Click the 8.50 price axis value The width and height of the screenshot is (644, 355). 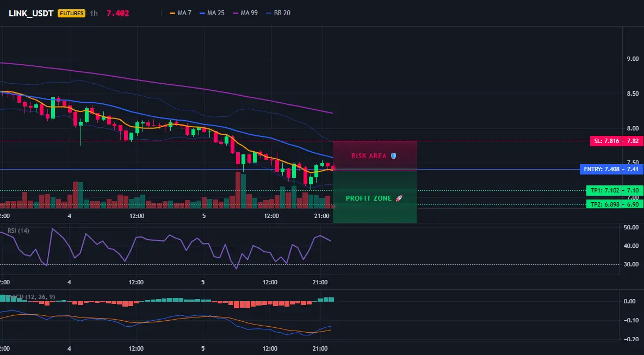[x=633, y=94]
